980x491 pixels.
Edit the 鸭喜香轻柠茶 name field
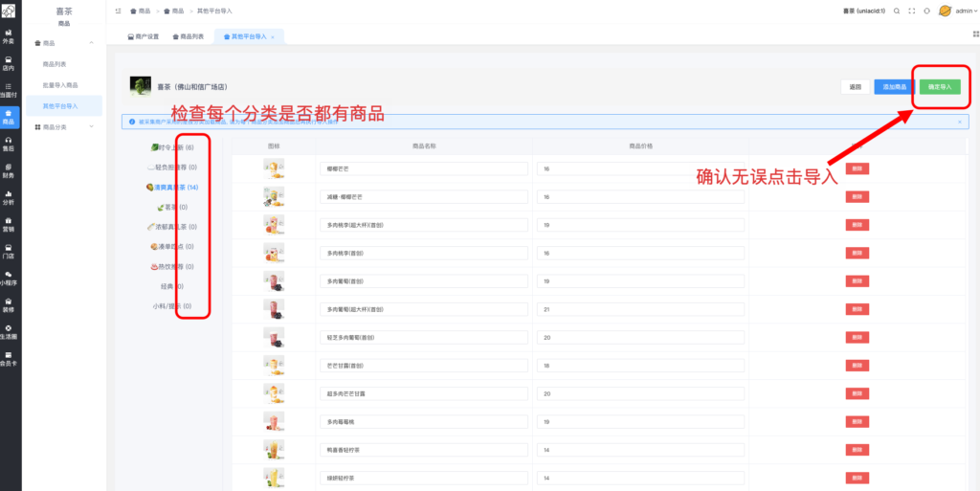click(424, 450)
